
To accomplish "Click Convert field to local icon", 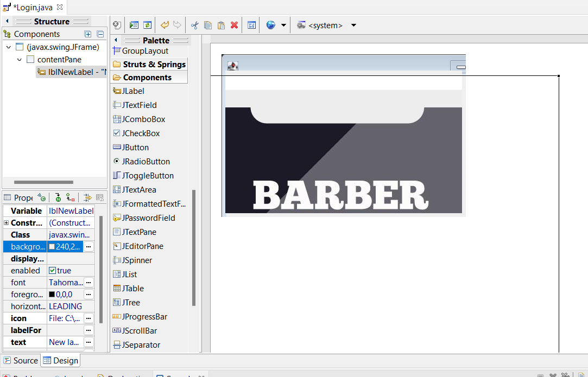I will click(x=70, y=197).
